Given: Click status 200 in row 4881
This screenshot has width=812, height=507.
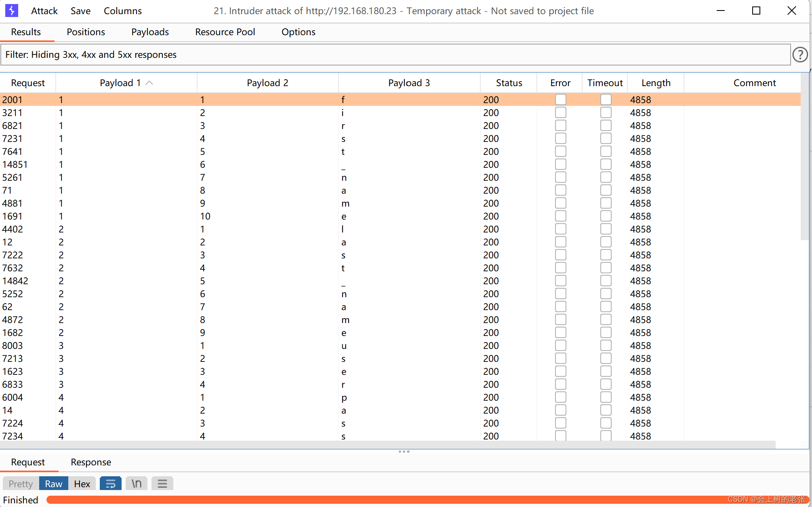Looking at the screenshot, I should [491, 203].
